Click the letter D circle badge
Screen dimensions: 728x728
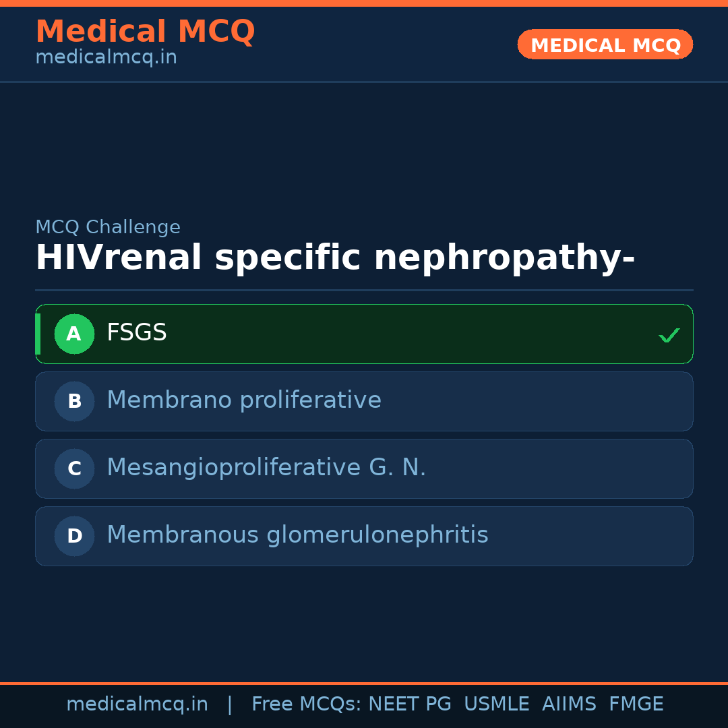pos(74,536)
